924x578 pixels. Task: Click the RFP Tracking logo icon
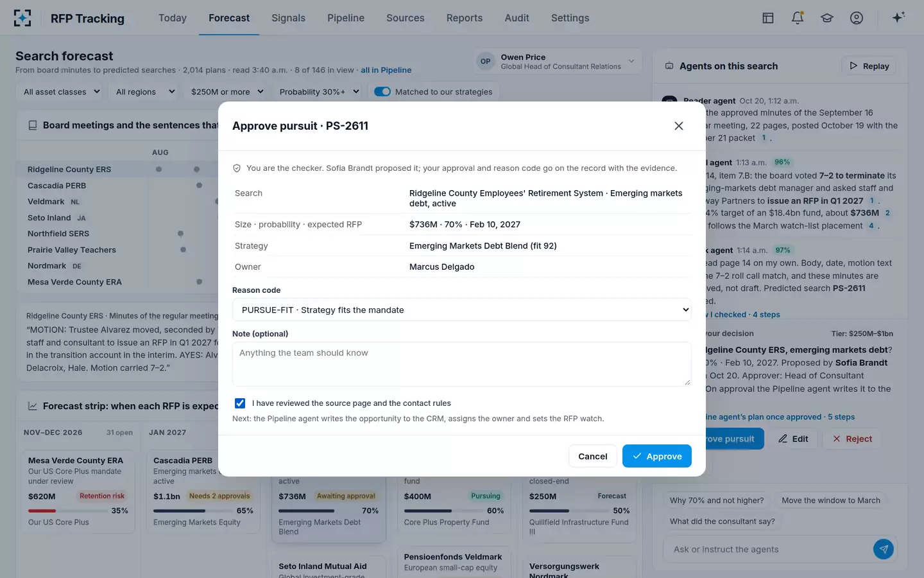coord(22,18)
